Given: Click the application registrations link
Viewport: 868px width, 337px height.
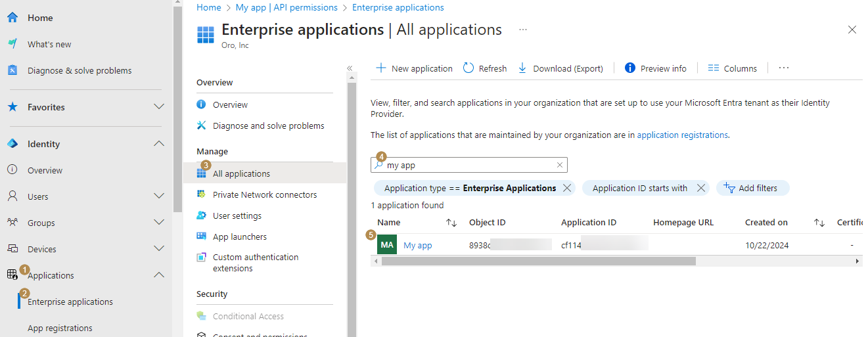Looking at the screenshot, I should click(x=682, y=135).
